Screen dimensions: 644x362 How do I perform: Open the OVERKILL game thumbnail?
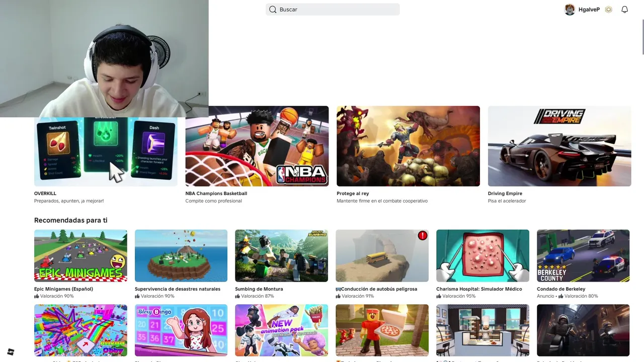point(106,152)
